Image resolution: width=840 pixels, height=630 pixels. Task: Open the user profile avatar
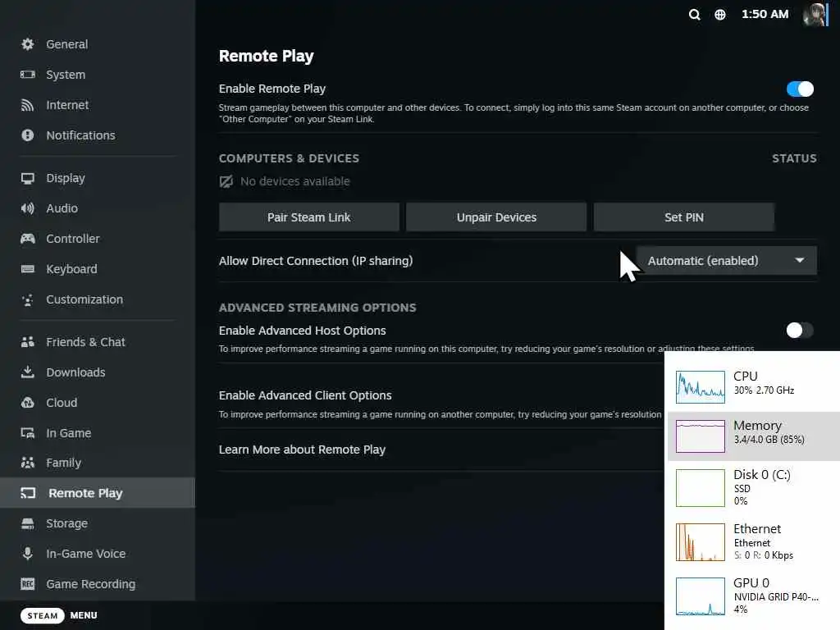815,15
